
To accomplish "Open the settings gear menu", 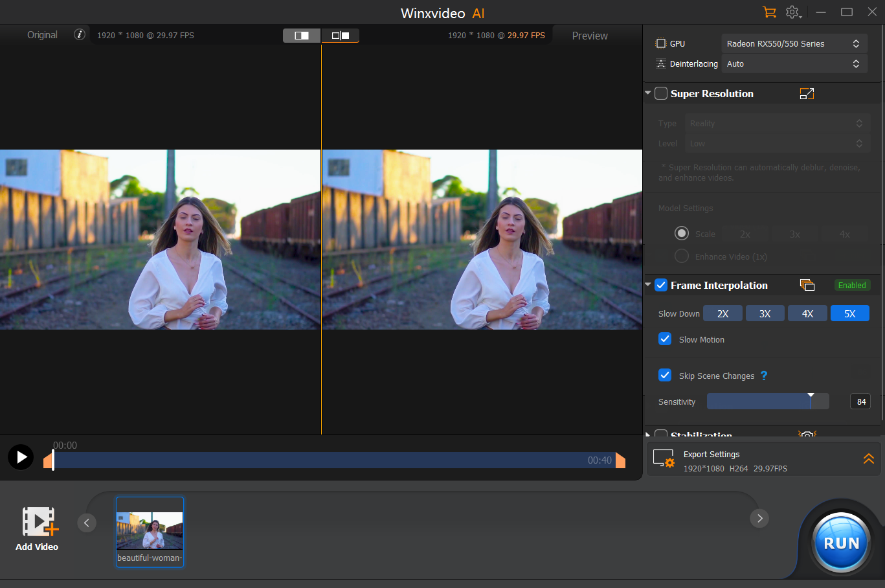I will tap(792, 12).
